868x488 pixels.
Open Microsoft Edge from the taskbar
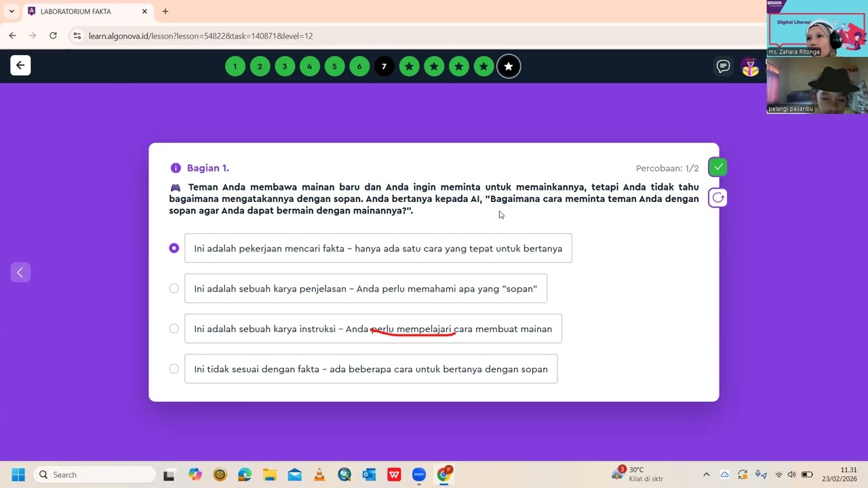pyautogui.click(x=245, y=474)
